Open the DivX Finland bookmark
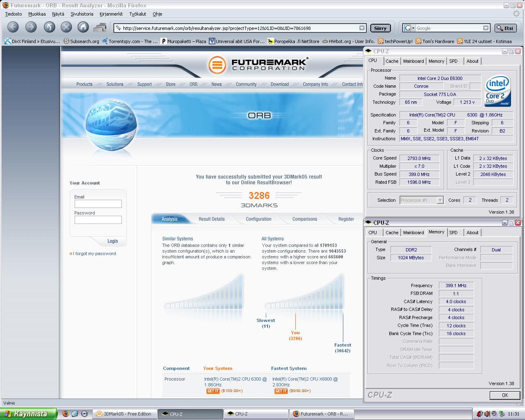Viewport: 525px width, 420px height. [32, 41]
